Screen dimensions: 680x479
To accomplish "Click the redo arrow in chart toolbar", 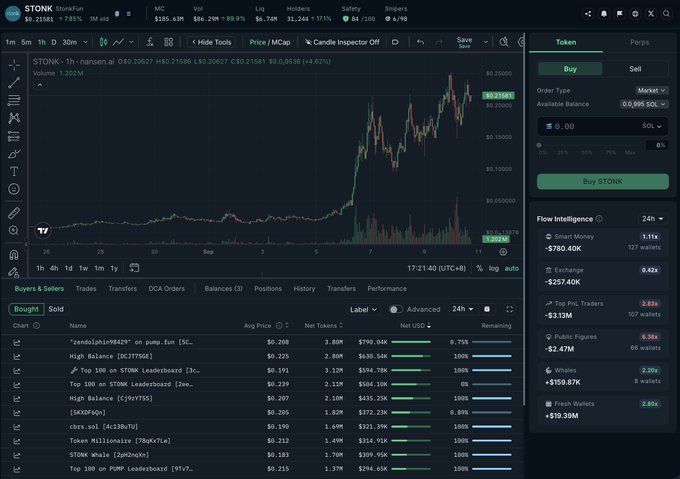I will (439, 42).
